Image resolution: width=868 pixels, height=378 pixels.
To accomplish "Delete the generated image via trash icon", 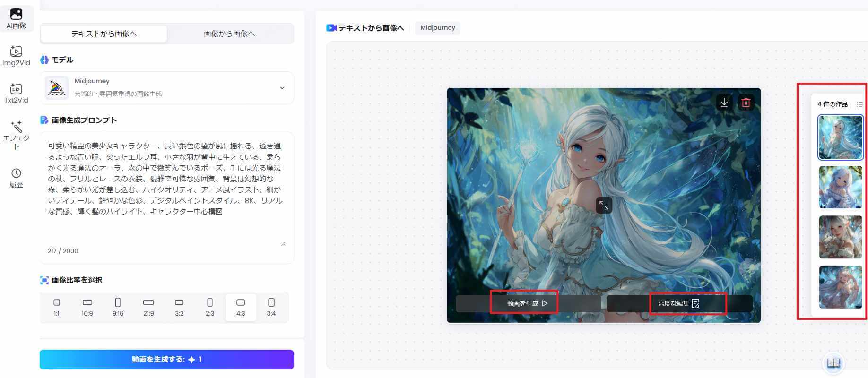I will 746,103.
